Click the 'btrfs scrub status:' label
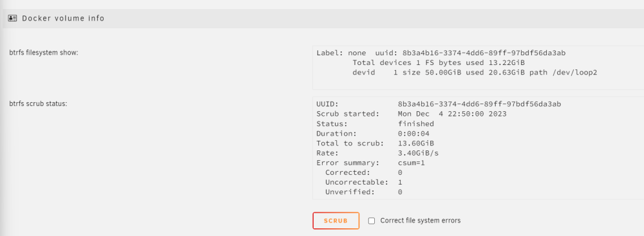Viewport: 644px width, 236px height. click(38, 104)
